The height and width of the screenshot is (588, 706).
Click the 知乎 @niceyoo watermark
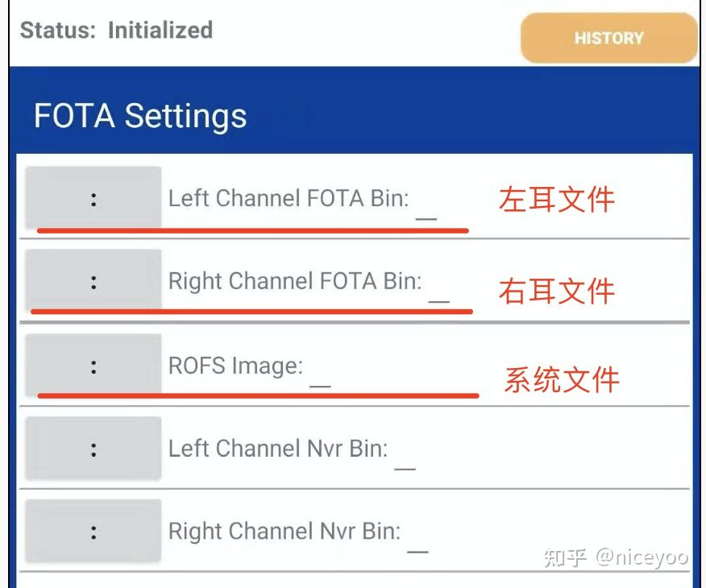tap(616, 557)
